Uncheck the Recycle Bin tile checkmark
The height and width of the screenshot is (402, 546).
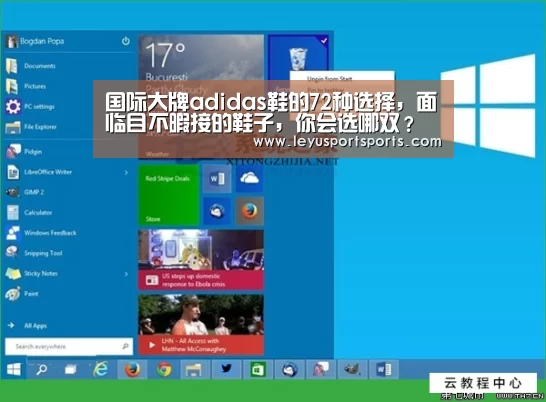pyautogui.click(x=324, y=41)
